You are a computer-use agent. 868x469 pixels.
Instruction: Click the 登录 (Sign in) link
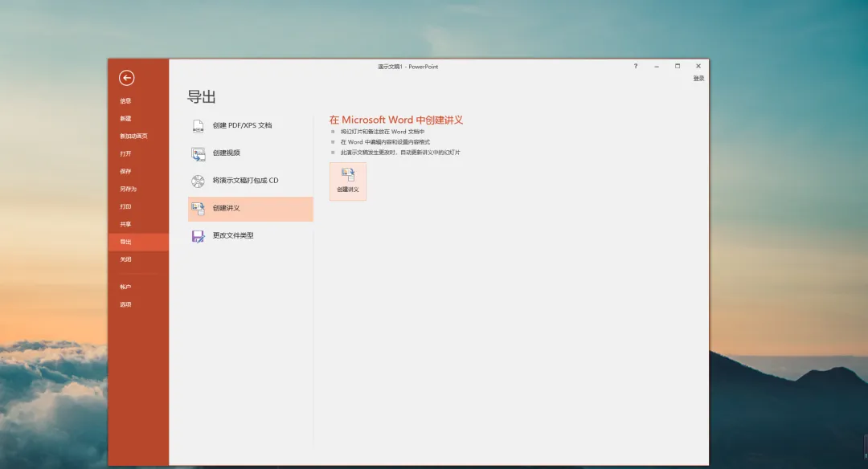click(698, 79)
